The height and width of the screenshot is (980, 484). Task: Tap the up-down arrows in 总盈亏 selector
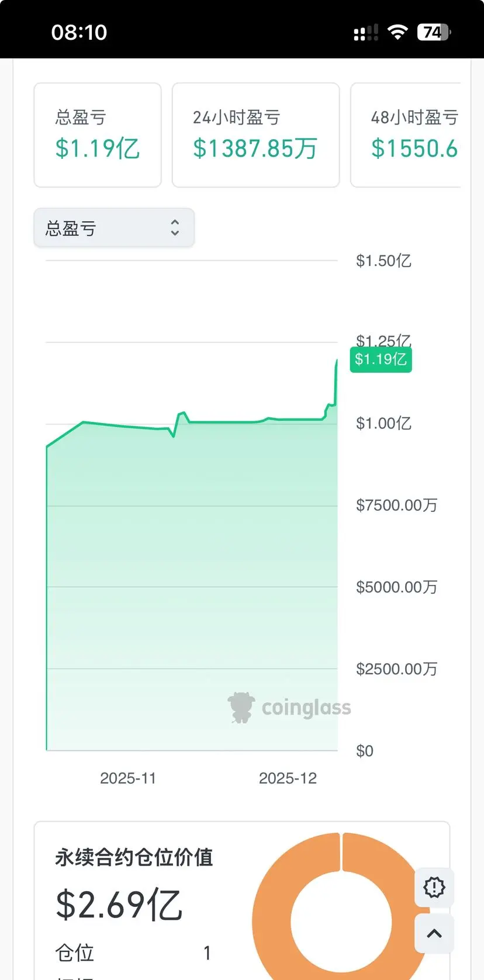click(175, 228)
